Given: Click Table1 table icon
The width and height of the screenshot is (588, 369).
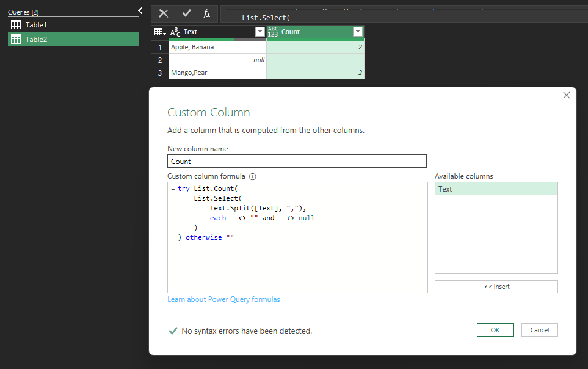Looking at the screenshot, I should [16, 25].
